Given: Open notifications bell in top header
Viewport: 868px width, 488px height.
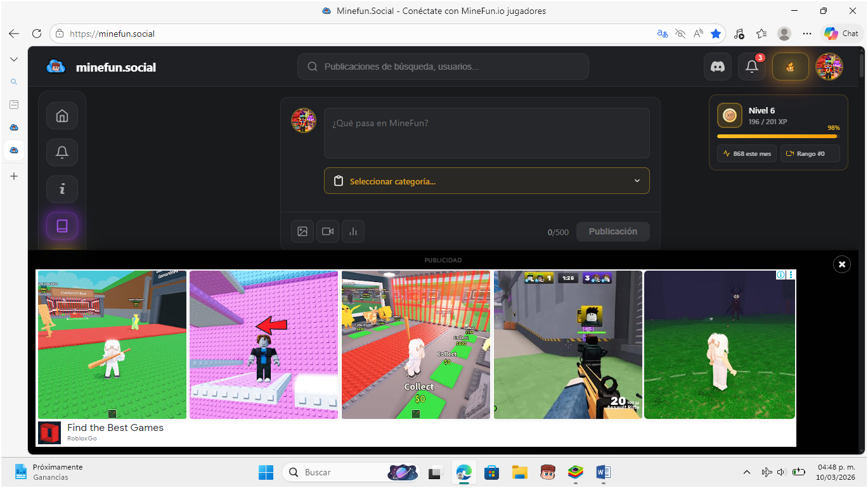Looking at the screenshot, I should pyautogui.click(x=751, y=67).
